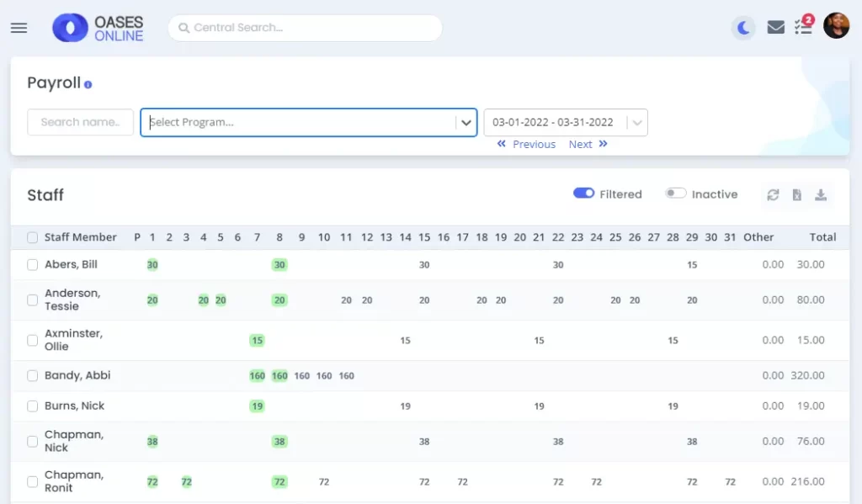Go to the Next pay period
Image resolution: width=862 pixels, height=504 pixels.
[x=588, y=145]
